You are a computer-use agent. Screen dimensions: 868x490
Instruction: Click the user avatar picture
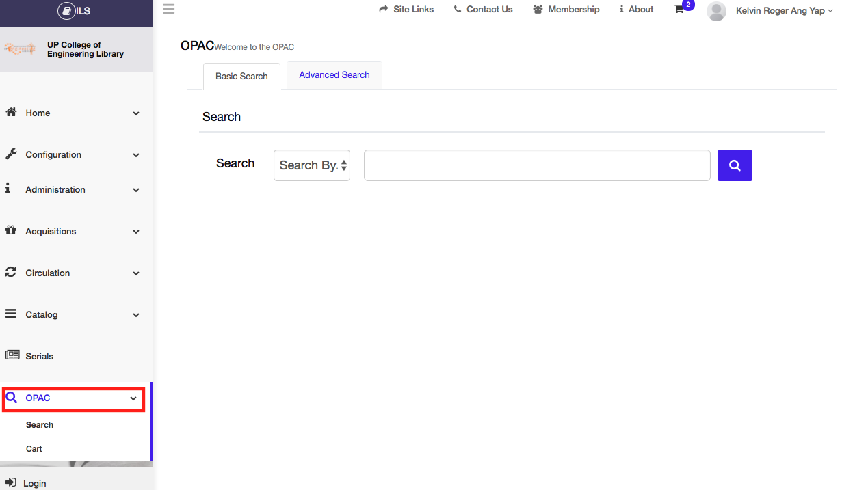tap(716, 11)
